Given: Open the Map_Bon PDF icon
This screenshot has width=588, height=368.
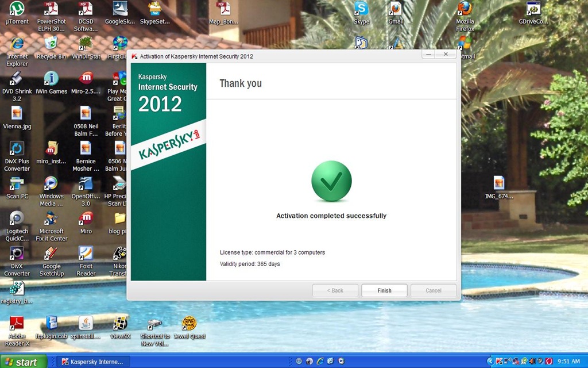Looking at the screenshot, I should click(223, 14).
